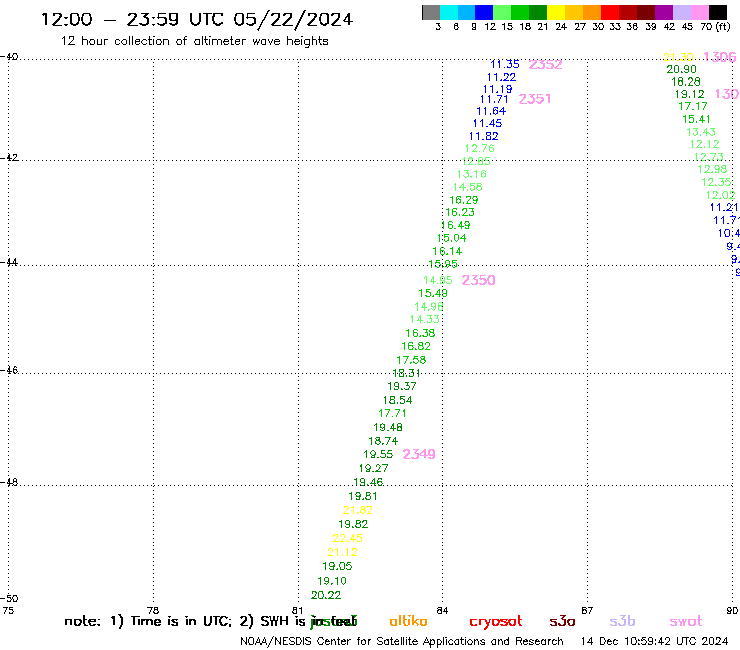The image size is (740, 650).
Task: Click the wave height value 18.54
Action: (397, 401)
